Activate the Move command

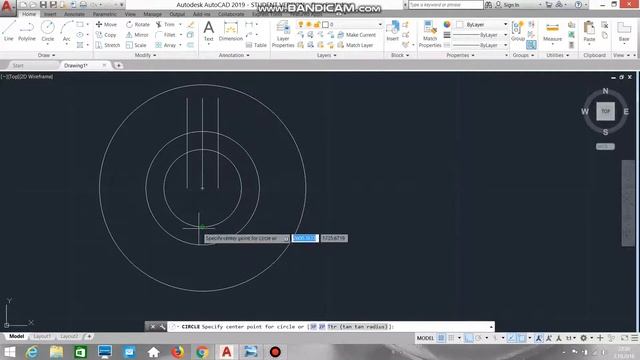106,24
